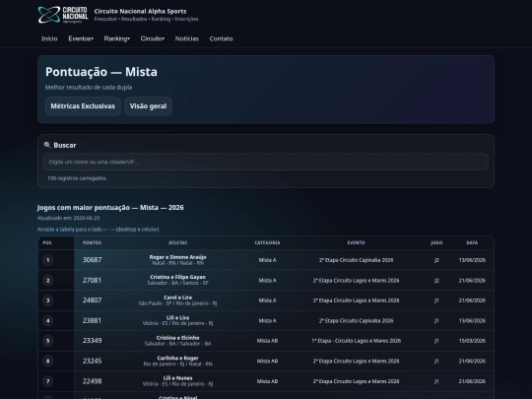The image size is (532, 399).
Task: Click category Mista AB in Cristina e Elcinho row
Action: coord(267,341)
